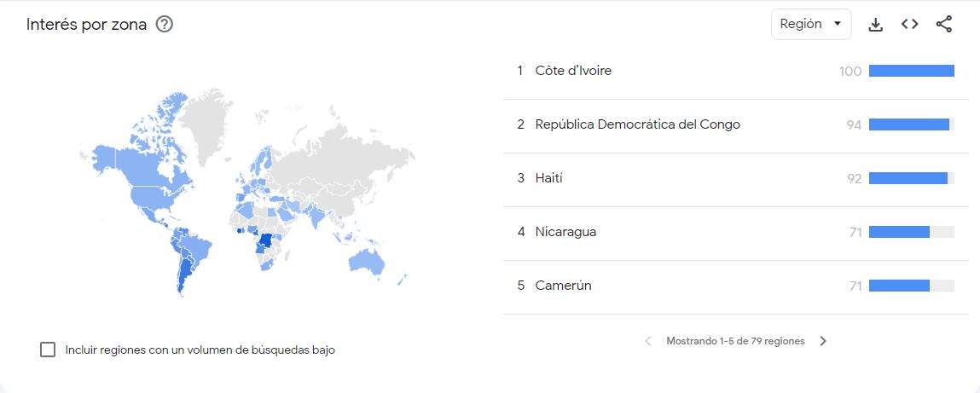
Task: Select Haití from the region list
Action: [x=549, y=178]
